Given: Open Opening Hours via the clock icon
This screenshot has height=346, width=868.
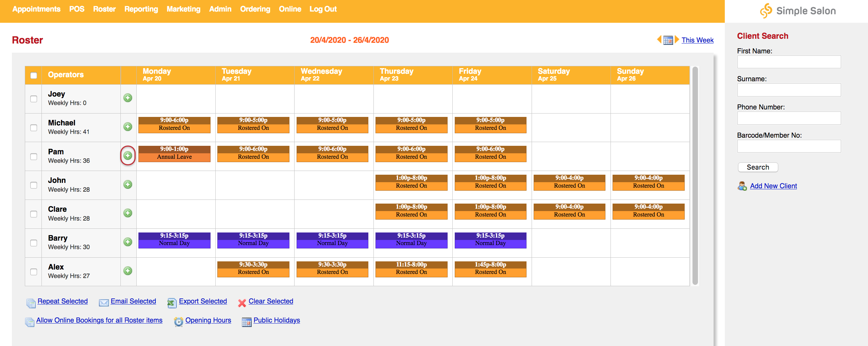Looking at the screenshot, I should (178, 321).
